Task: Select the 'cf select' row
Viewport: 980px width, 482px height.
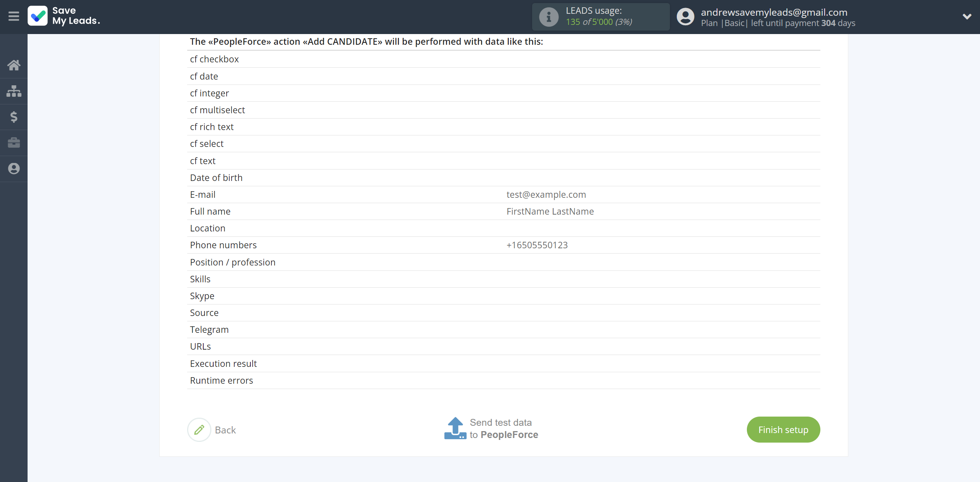Action: point(503,143)
